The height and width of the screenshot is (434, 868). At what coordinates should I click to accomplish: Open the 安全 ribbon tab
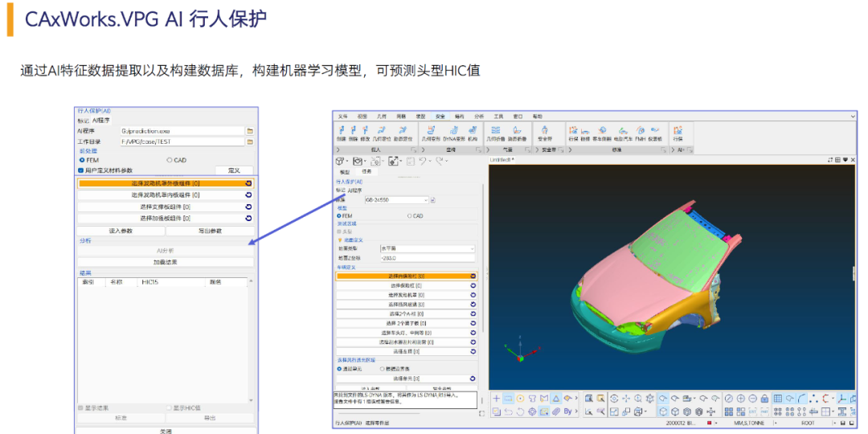pyautogui.click(x=440, y=117)
